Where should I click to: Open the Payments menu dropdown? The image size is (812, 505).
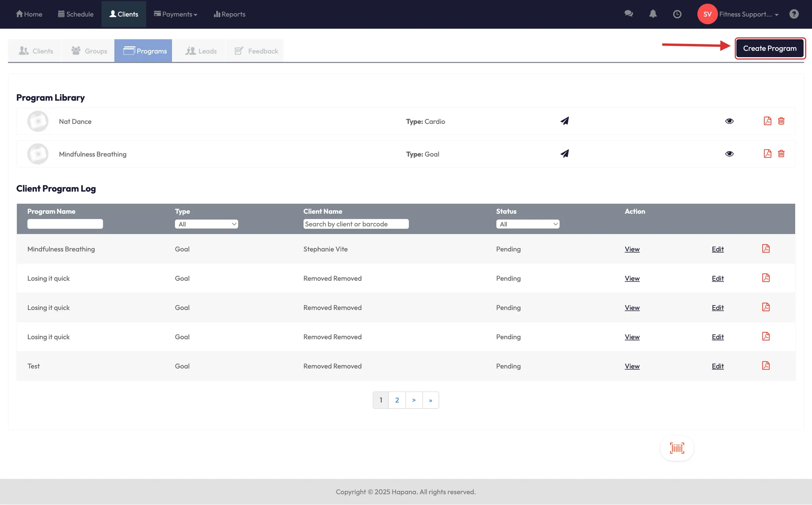176,14
